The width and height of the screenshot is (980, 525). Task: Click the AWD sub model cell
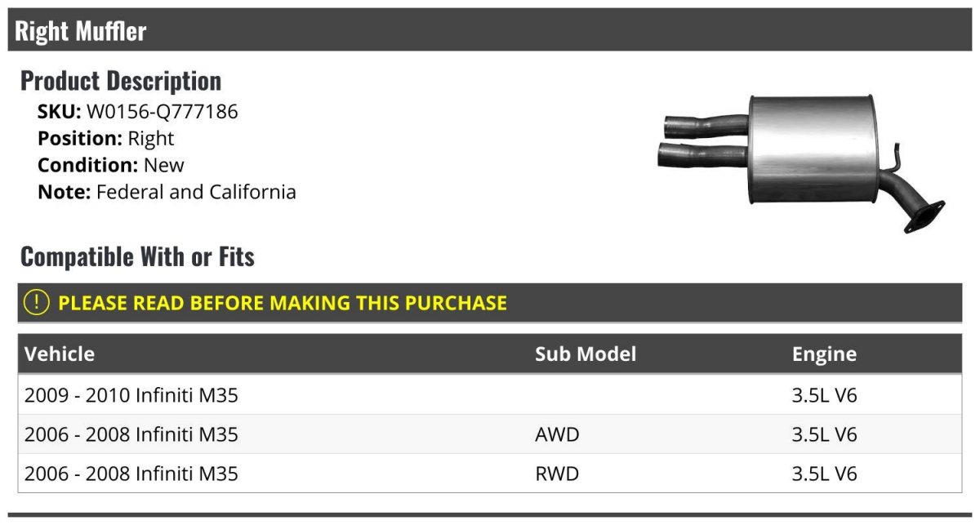coord(557,434)
